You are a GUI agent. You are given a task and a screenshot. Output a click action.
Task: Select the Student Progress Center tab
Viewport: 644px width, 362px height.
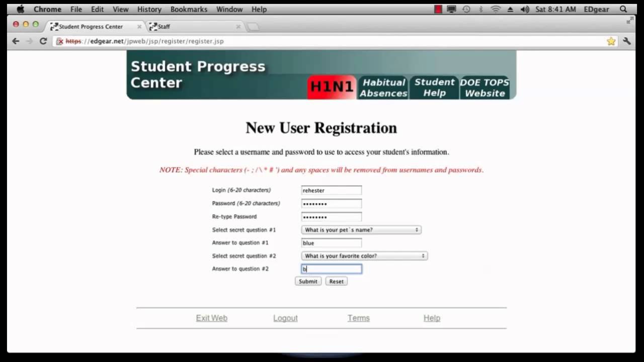point(96,27)
